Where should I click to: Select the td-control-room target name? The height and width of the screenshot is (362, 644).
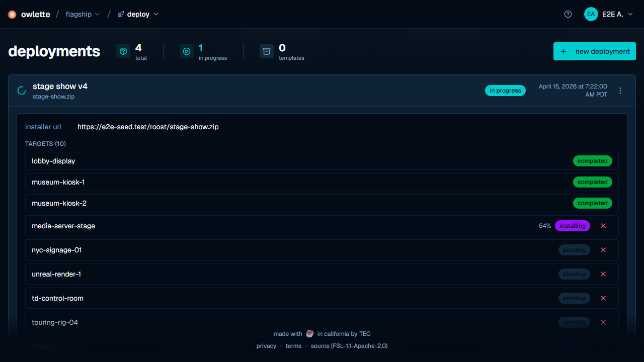(x=57, y=298)
